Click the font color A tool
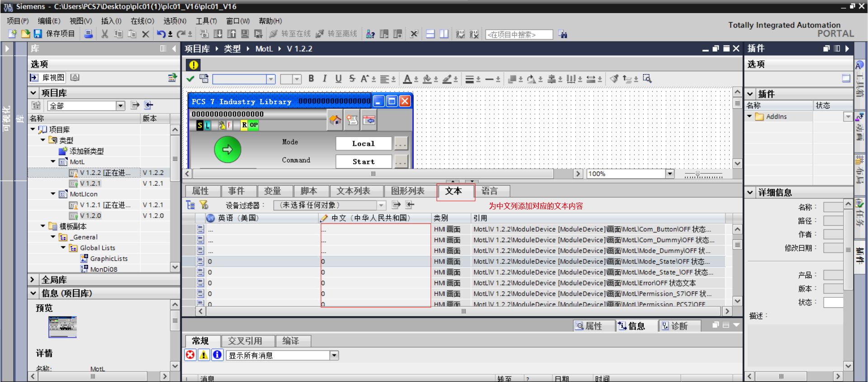Viewport: 868px width, 382px height. 407,79
